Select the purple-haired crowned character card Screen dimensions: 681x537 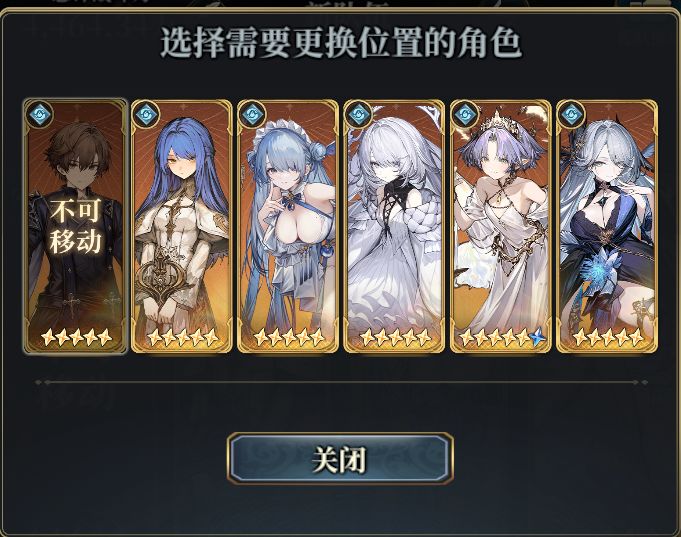tap(501, 226)
